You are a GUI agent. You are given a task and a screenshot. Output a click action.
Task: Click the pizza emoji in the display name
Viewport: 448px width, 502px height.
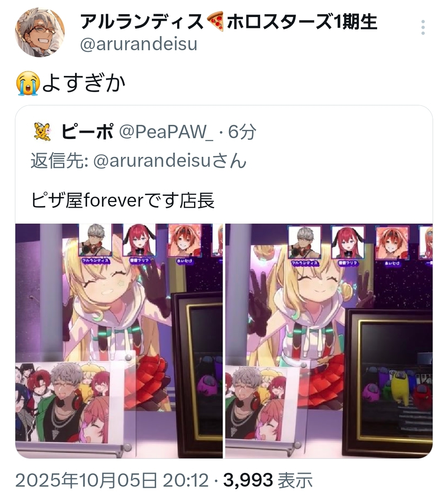coord(215,22)
